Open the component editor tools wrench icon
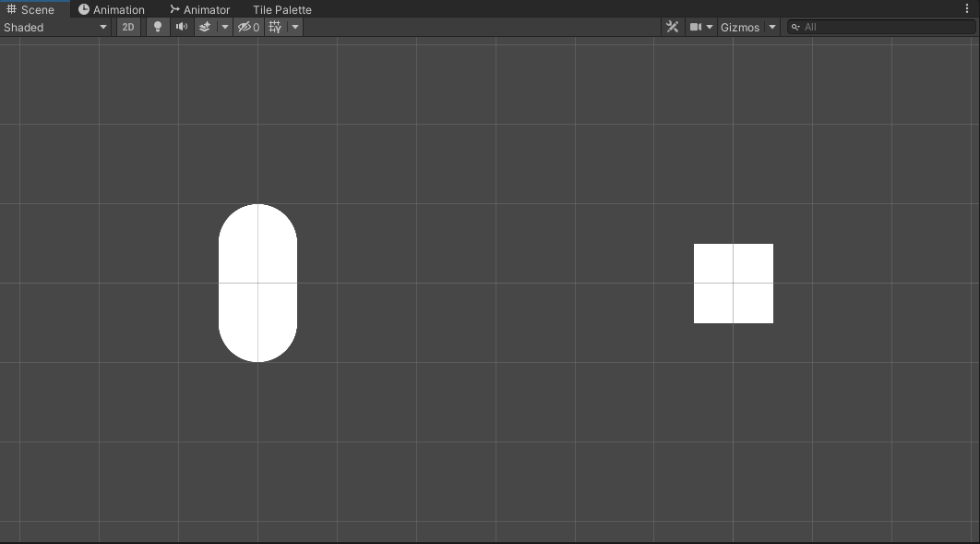This screenshot has height=544, width=980. tap(673, 27)
